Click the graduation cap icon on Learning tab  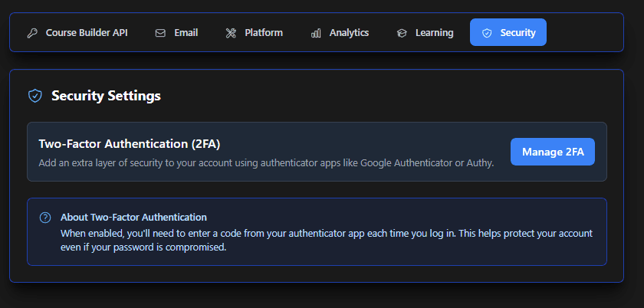(x=402, y=33)
